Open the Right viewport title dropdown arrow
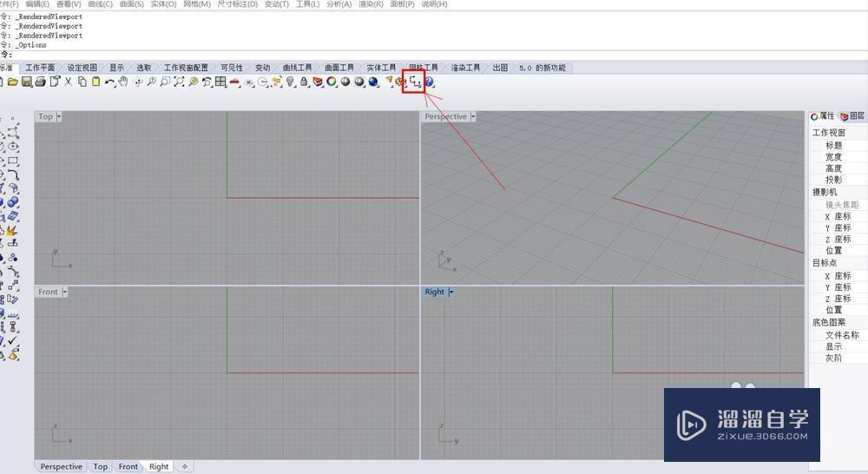 click(x=451, y=292)
